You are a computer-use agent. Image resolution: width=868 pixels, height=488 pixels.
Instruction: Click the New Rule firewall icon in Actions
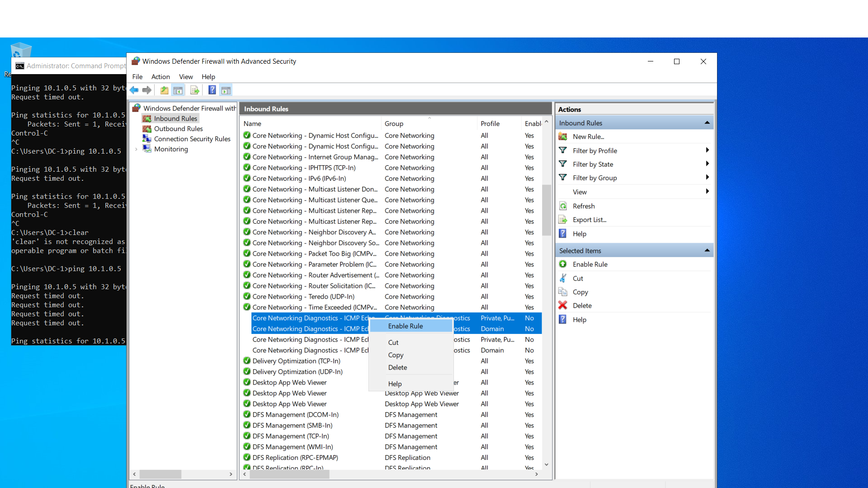(x=563, y=136)
